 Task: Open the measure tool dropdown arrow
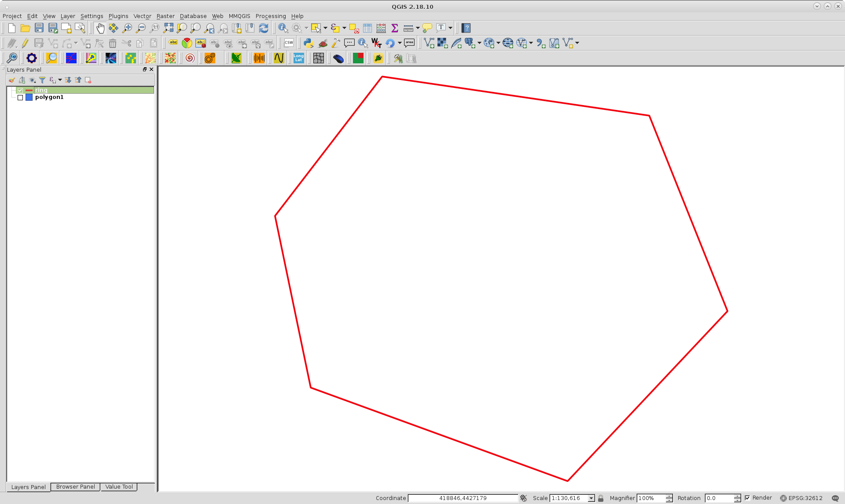tap(418, 28)
